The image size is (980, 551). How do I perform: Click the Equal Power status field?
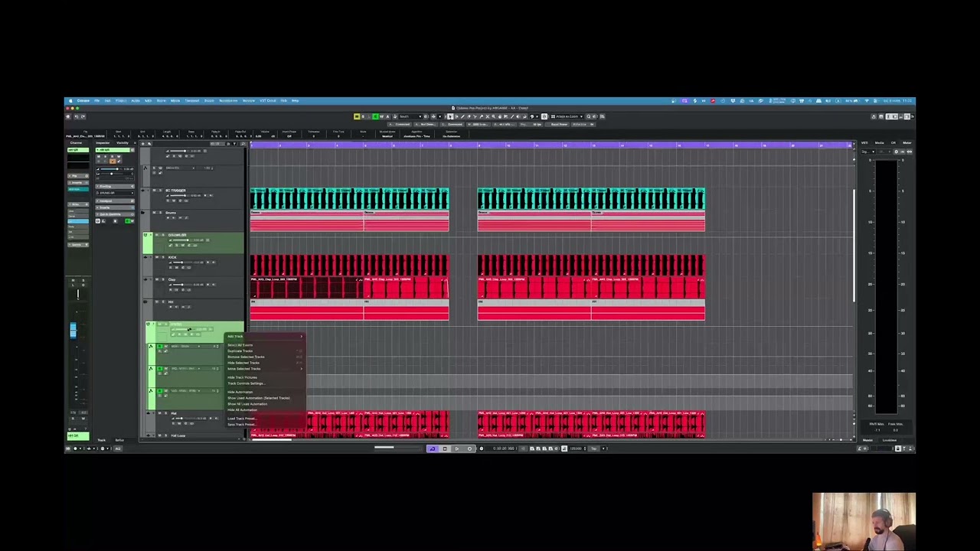[x=557, y=124]
